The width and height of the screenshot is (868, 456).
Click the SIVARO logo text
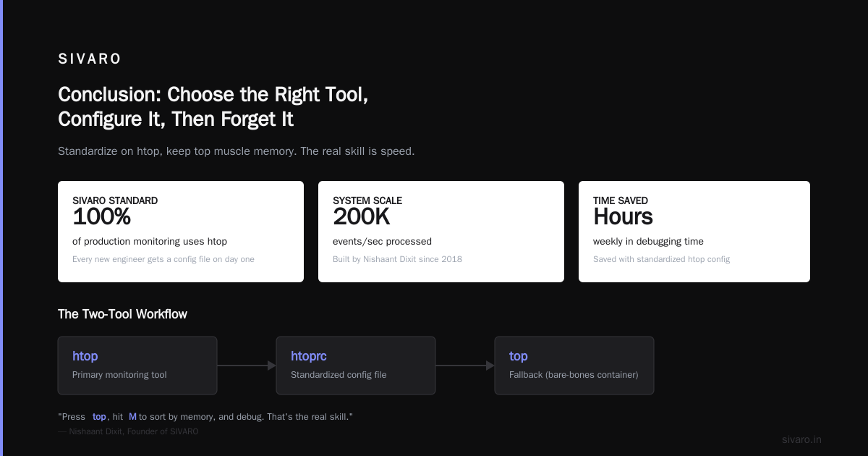[x=90, y=59]
